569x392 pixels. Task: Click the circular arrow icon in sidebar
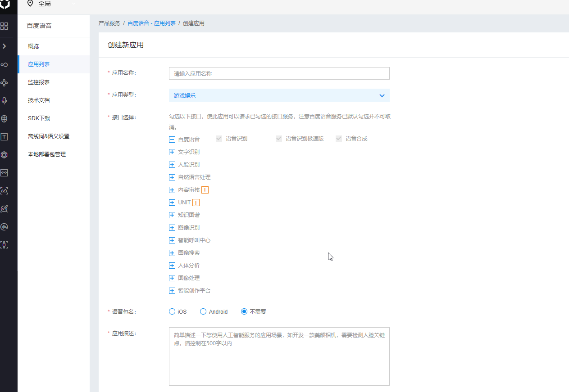4,227
